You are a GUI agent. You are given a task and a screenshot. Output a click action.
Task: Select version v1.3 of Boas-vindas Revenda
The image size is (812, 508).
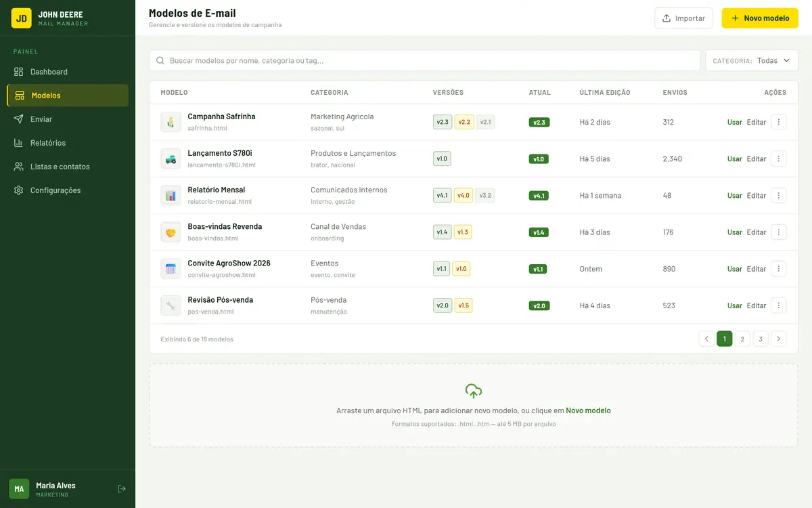[463, 232]
